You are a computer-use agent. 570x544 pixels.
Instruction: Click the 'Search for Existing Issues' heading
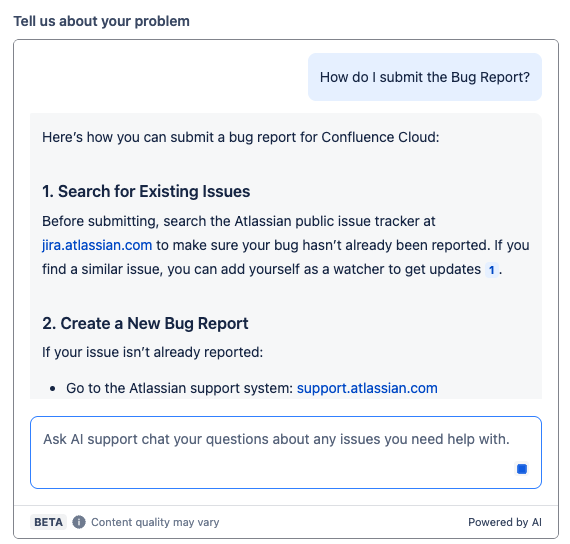pos(146,191)
